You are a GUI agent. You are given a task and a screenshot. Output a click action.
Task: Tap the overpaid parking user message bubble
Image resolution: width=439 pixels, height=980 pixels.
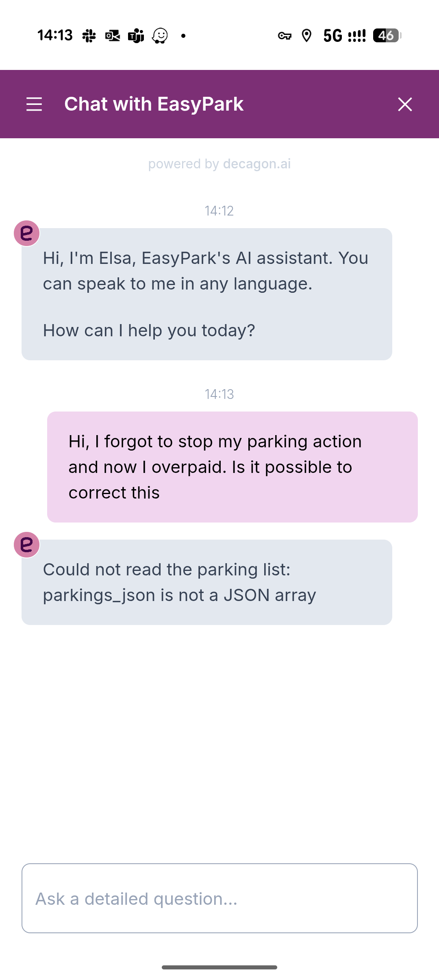(232, 467)
